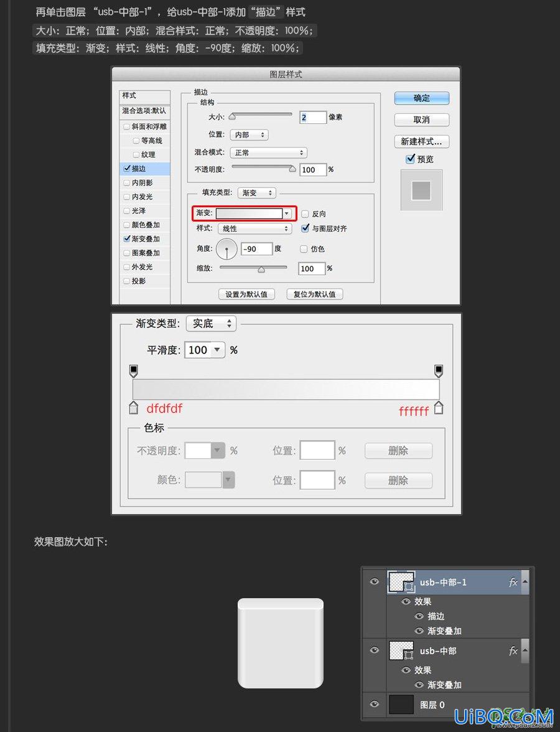Click the gradient editor bar

tap(286, 389)
